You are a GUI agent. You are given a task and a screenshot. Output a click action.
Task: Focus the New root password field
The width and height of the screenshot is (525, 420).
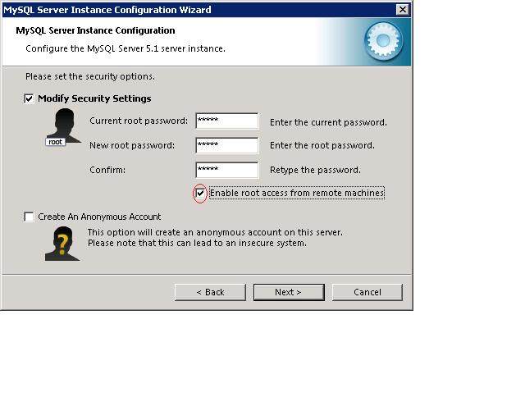227,145
